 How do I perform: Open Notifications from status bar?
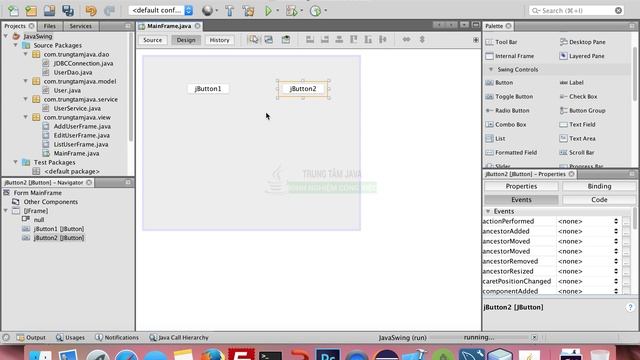(x=117, y=338)
